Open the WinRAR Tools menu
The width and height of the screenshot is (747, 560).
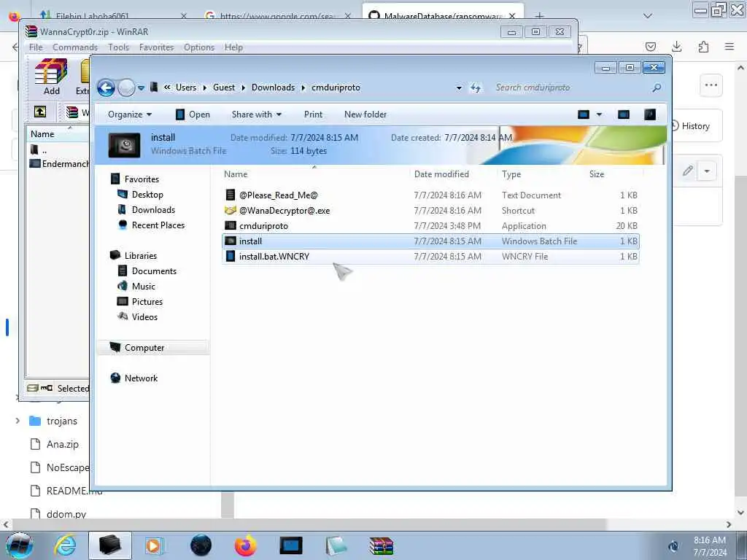pos(118,47)
